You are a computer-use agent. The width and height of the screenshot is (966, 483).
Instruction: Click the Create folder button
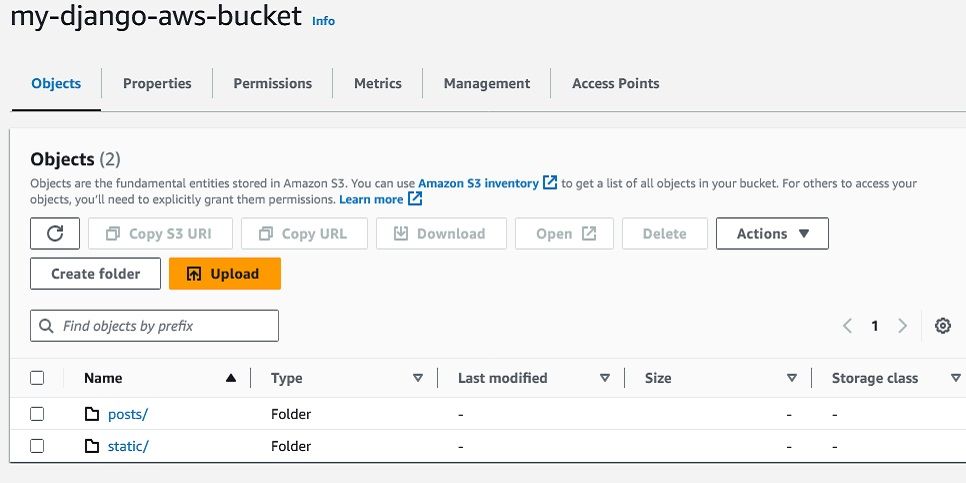[x=95, y=274]
